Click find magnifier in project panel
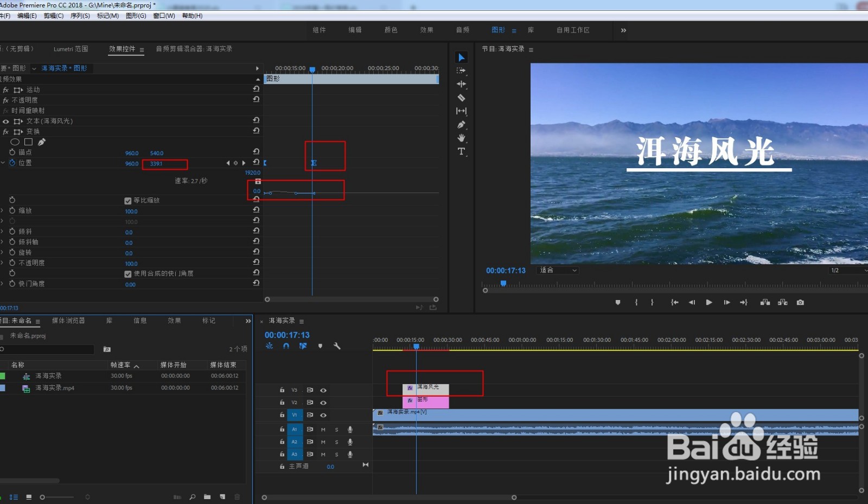 pos(193,496)
